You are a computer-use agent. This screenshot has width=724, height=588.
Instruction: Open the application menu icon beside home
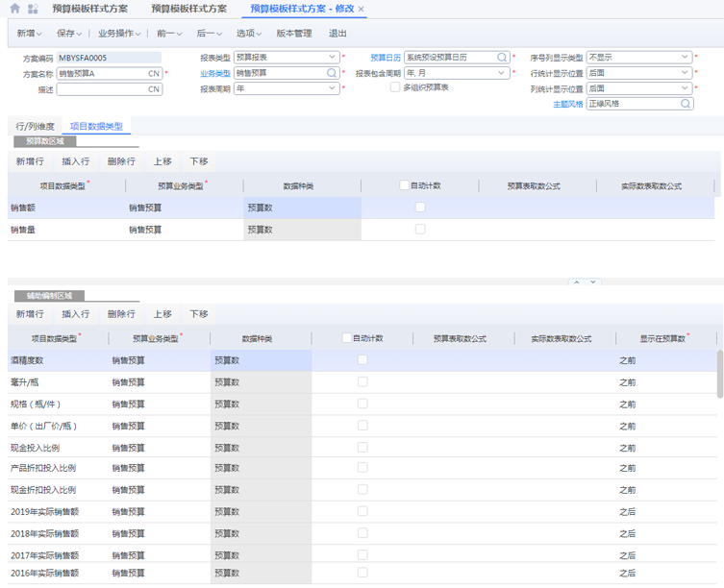point(34,9)
